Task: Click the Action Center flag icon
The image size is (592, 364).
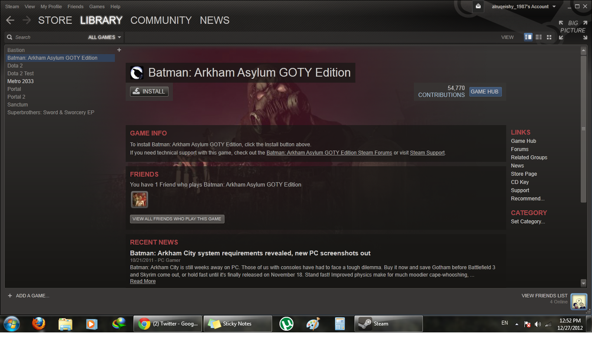Action: click(x=527, y=324)
